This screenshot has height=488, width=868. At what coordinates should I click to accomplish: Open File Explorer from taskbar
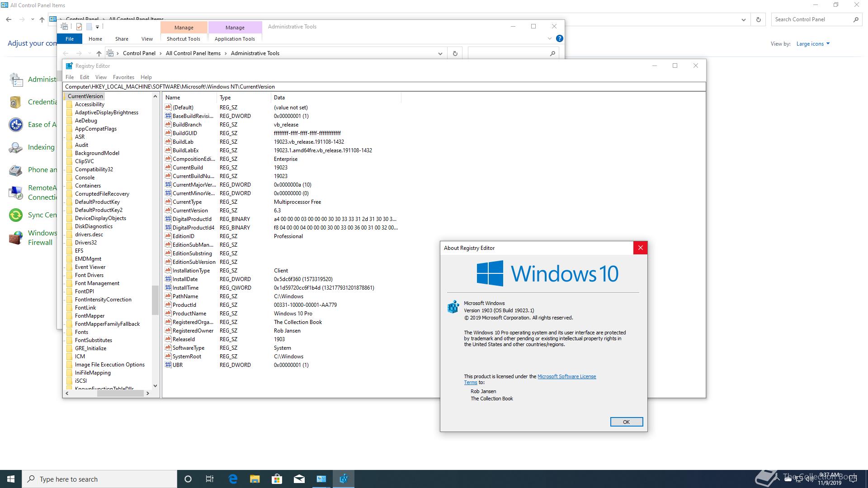(x=255, y=479)
